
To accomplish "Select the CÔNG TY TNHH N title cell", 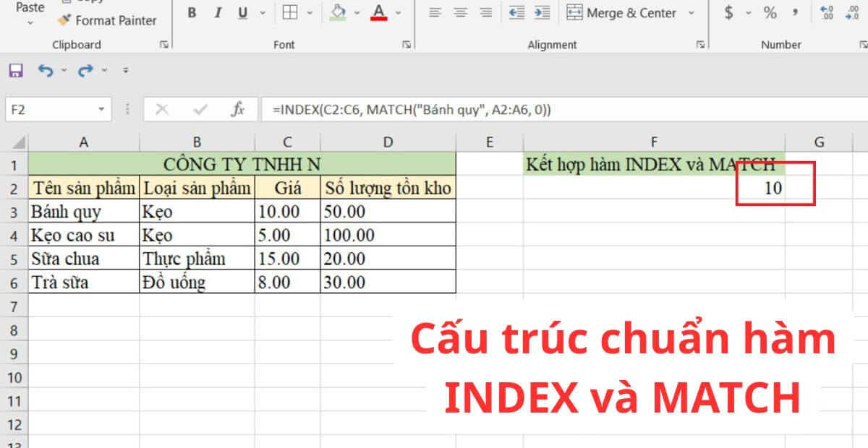I will [242, 164].
